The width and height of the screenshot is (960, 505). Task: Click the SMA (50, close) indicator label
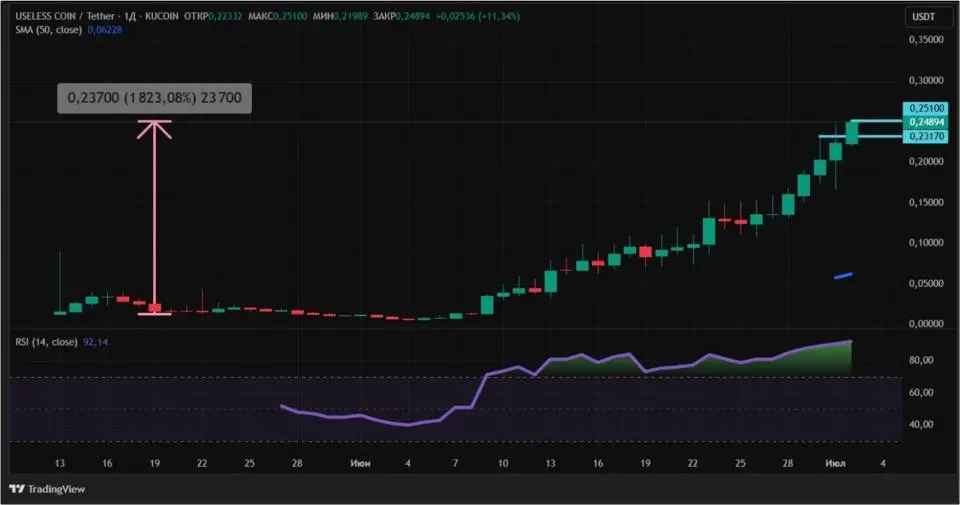(x=49, y=29)
